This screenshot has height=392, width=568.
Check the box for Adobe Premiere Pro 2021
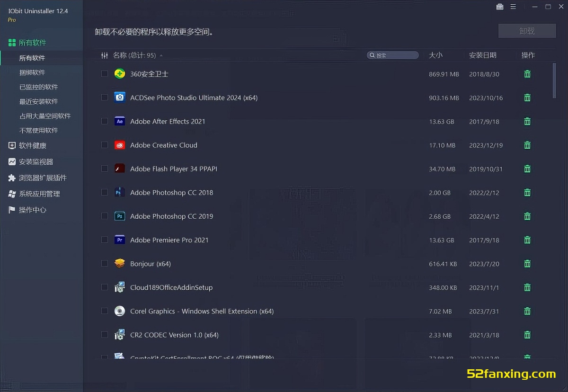pyautogui.click(x=105, y=240)
